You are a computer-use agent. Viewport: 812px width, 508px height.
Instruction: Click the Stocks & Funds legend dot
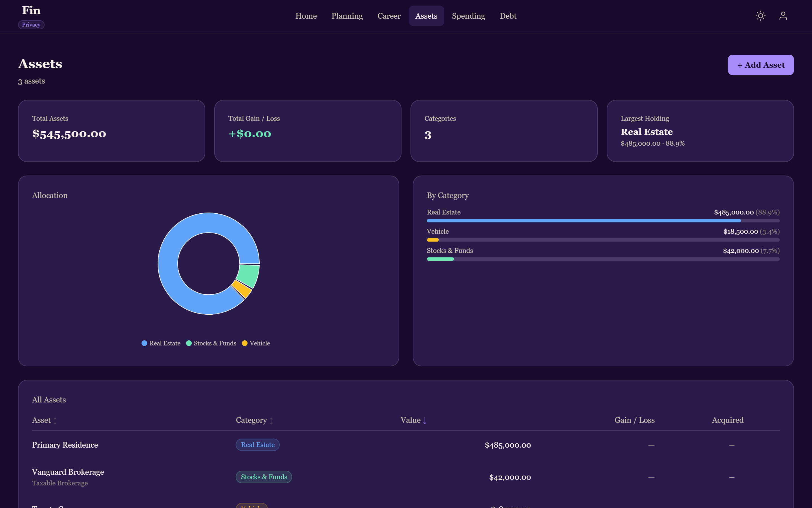(189, 343)
